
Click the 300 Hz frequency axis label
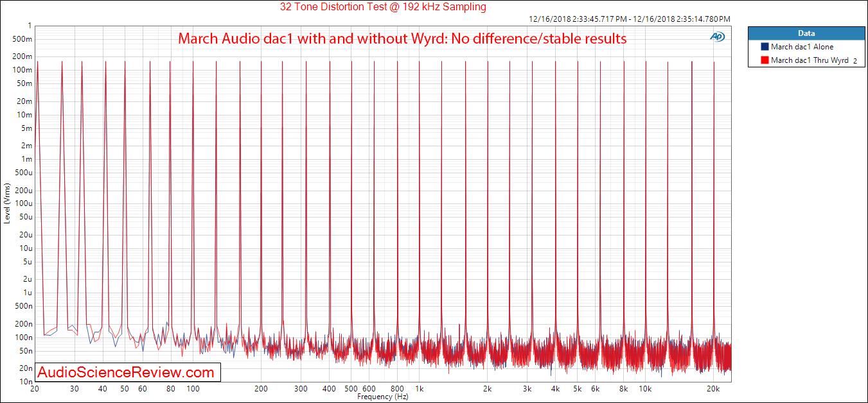click(x=301, y=389)
